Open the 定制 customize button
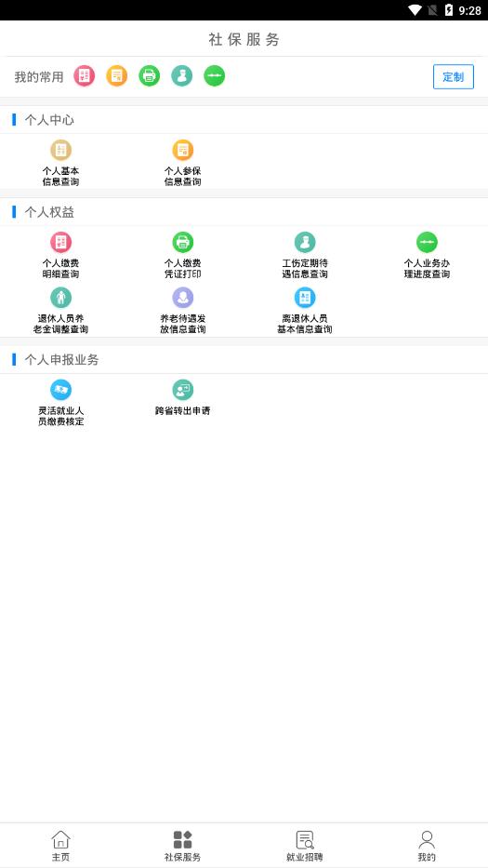 (454, 77)
